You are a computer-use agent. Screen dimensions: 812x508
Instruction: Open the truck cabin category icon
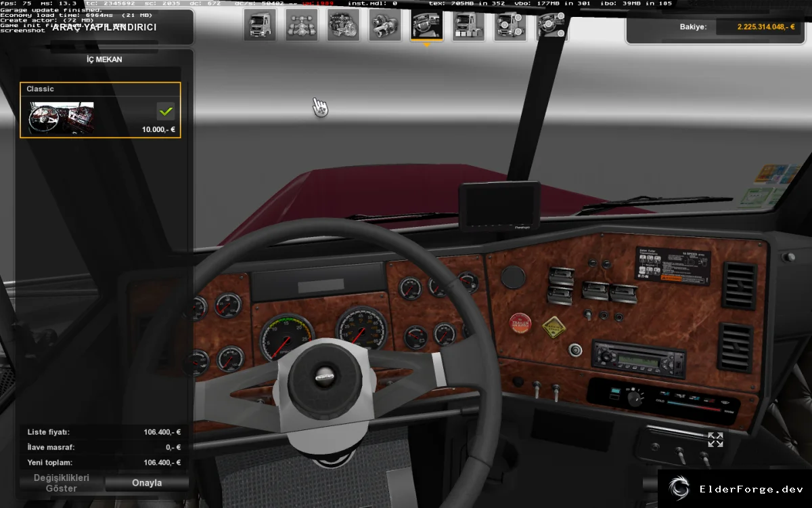[260, 25]
